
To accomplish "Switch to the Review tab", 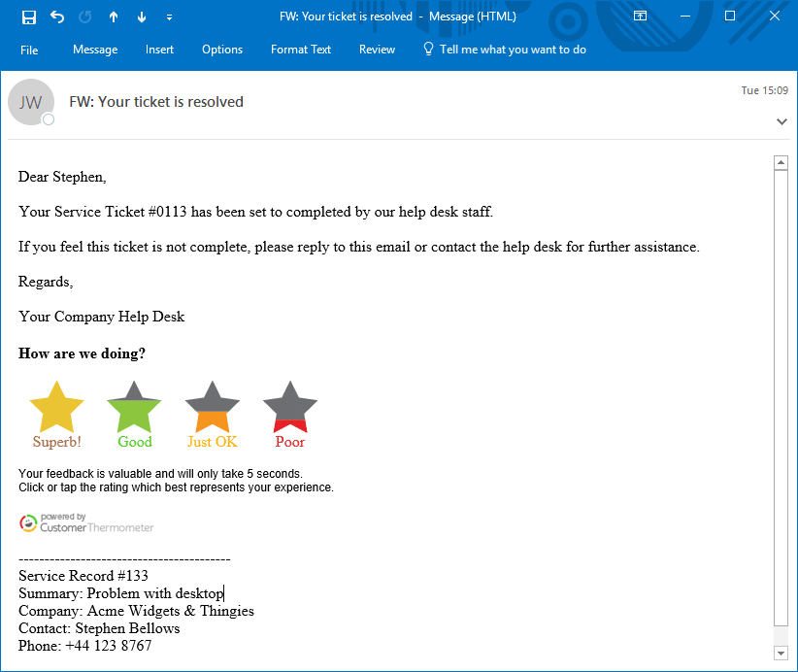I will click(377, 49).
